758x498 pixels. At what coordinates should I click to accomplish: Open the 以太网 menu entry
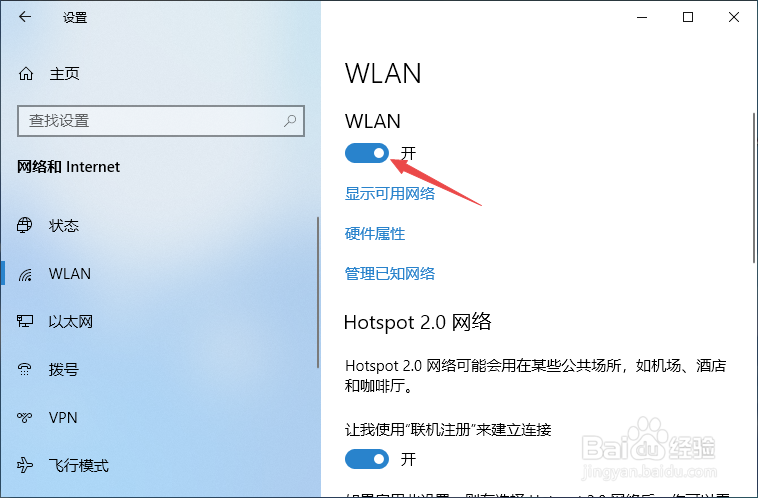point(160,322)
